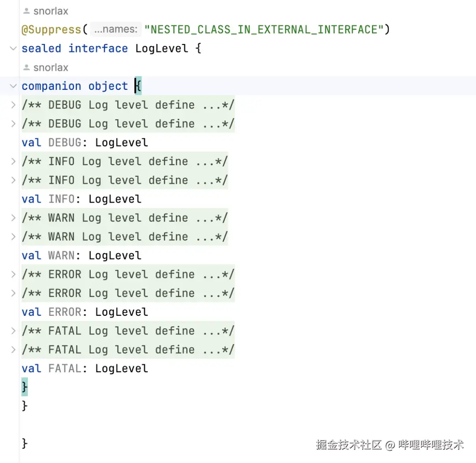The width and height of the screenshot is (476, 463).
Task: Click the interface keyword
Action: point(98,48)
